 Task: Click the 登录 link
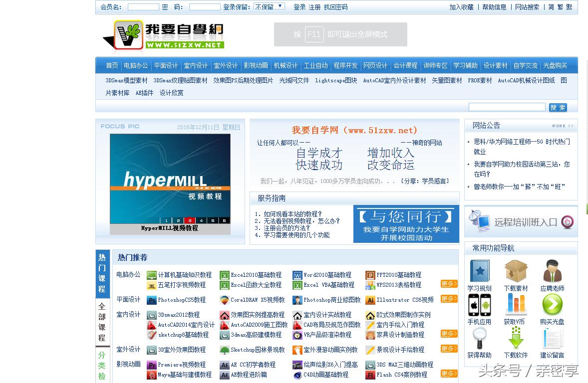pyautogui.click(x=299, y=7)
